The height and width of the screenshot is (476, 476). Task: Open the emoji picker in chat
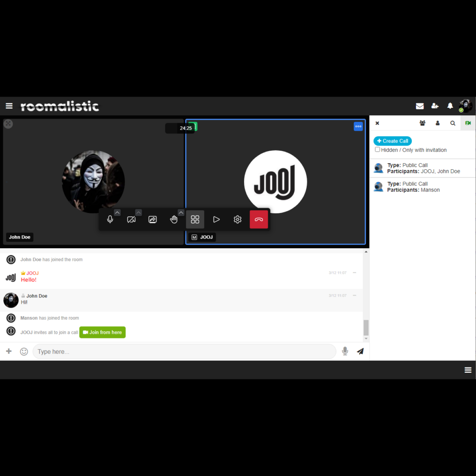click(24, 351)
